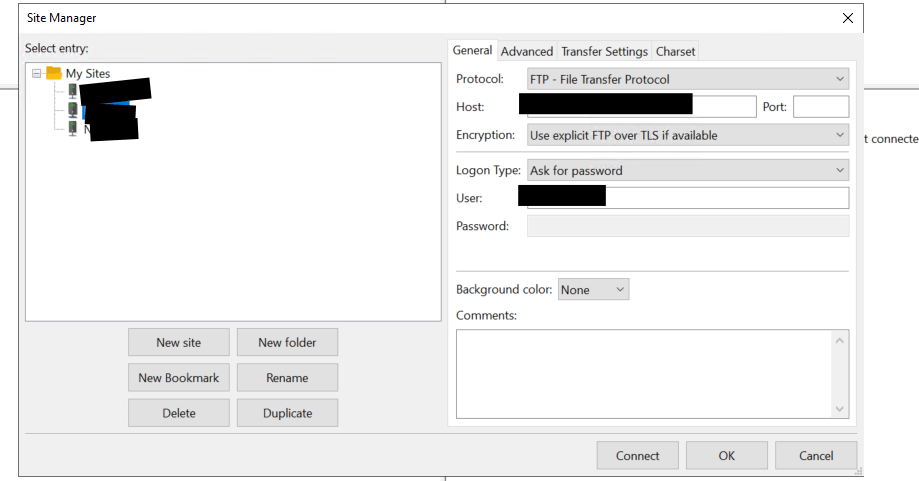Go to the Charset tab

[x=675, y=52]
